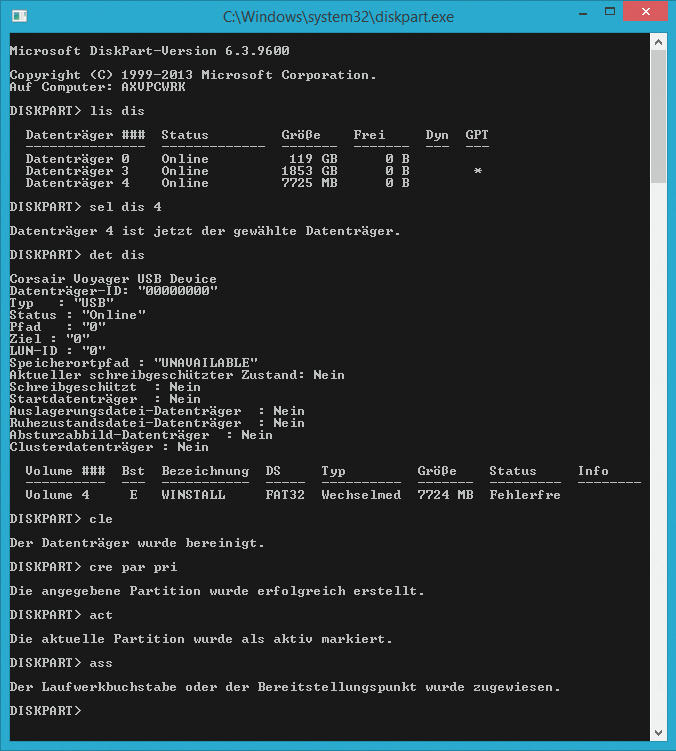Click the scrollbar up arrow
The width and height of the screenshot is (676, 751).
658,42
